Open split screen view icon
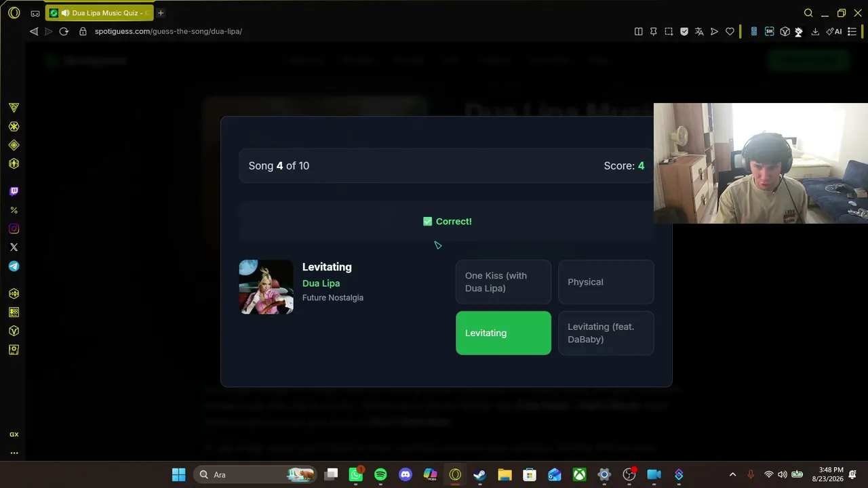This screenshot has height=488, width=868. (638, 31)
